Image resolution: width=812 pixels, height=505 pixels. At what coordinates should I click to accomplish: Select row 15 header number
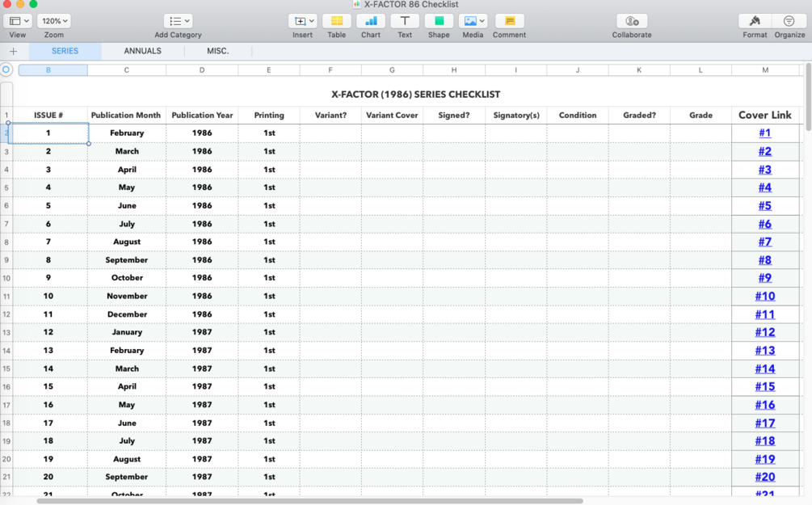pos(6,368)
